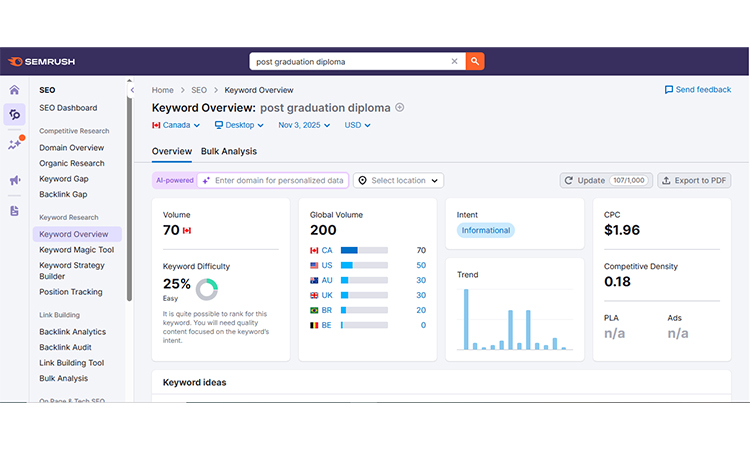Open SEO Dashboard in sidebar
750x450 pixels.
pos(68,108)
